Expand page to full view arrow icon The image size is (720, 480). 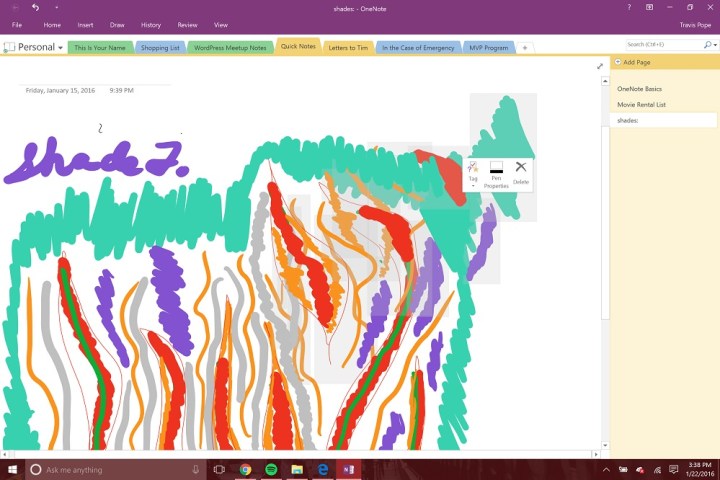pyautogui.click(x=600, y=66)
